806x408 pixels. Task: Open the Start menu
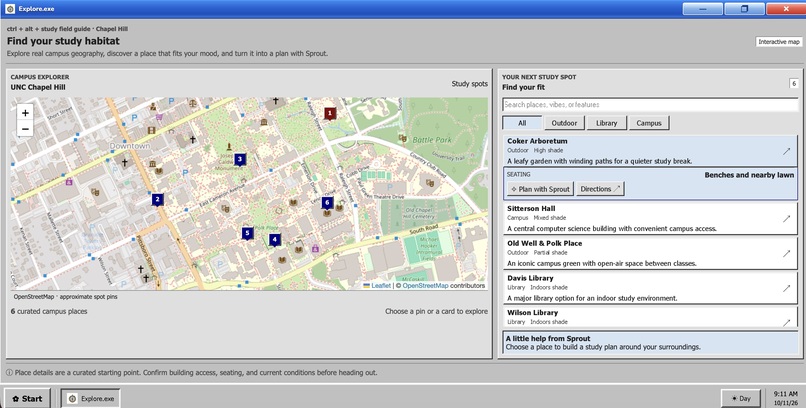[x=27, y=398]
